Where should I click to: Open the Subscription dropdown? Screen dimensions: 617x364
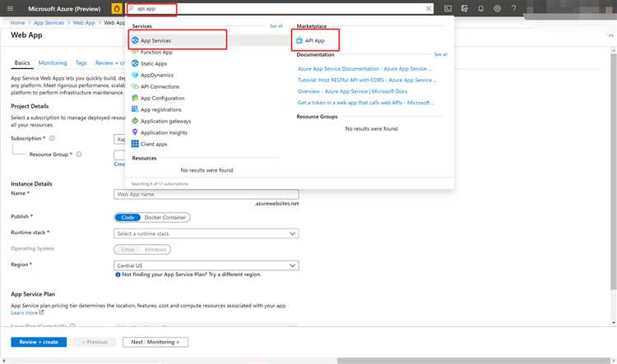point(119,139)
